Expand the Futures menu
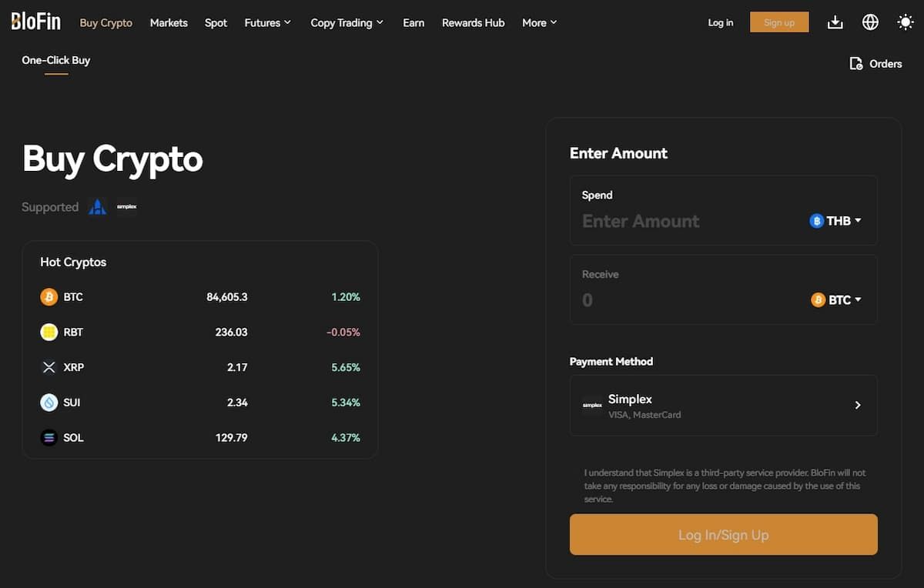 (268, 23)
